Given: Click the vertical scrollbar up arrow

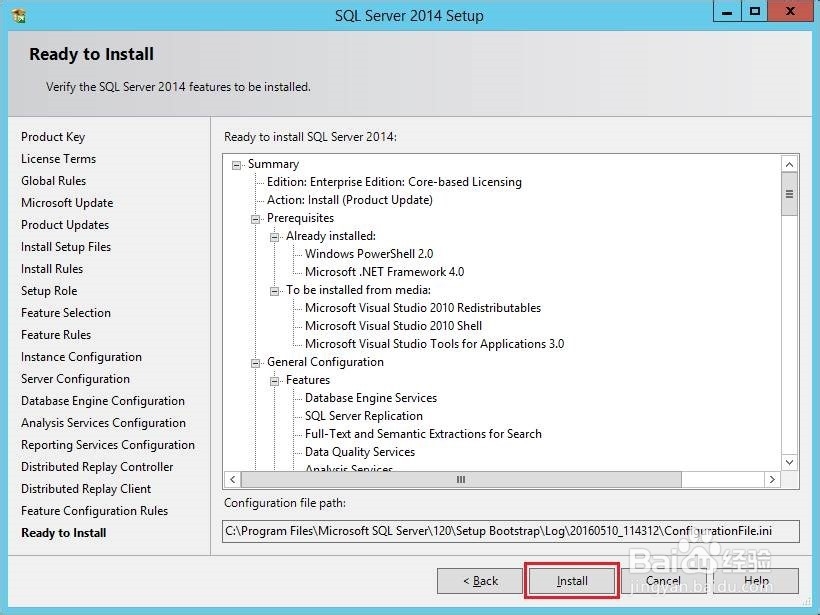Looking at the screenshot, I should point(789,164).
